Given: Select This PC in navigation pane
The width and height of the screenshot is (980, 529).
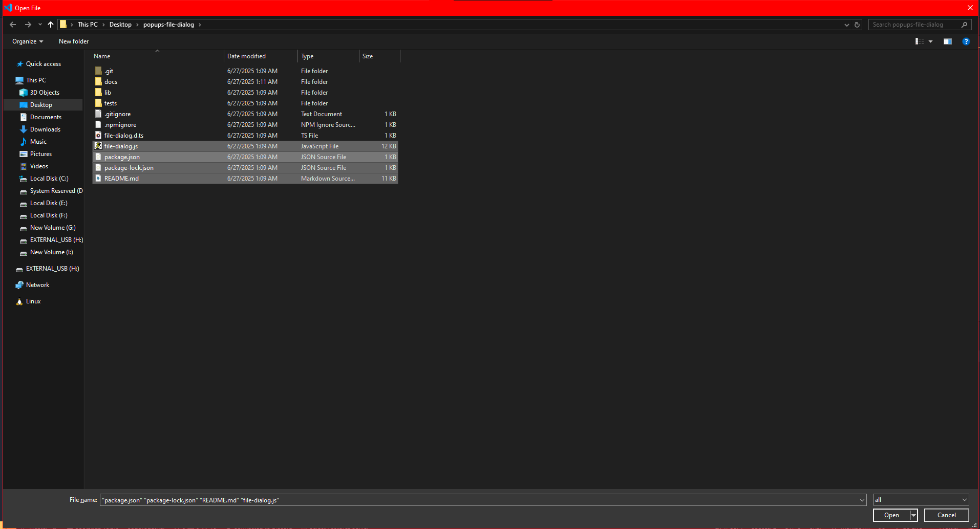Looking at the screenshot, I should click(x=36, y=80).
